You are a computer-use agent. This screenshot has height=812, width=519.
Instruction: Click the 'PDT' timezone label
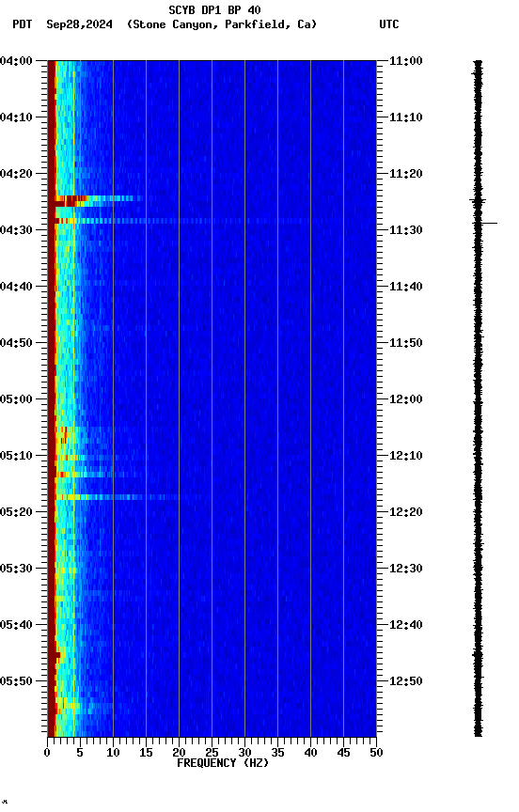coord(23,24)
